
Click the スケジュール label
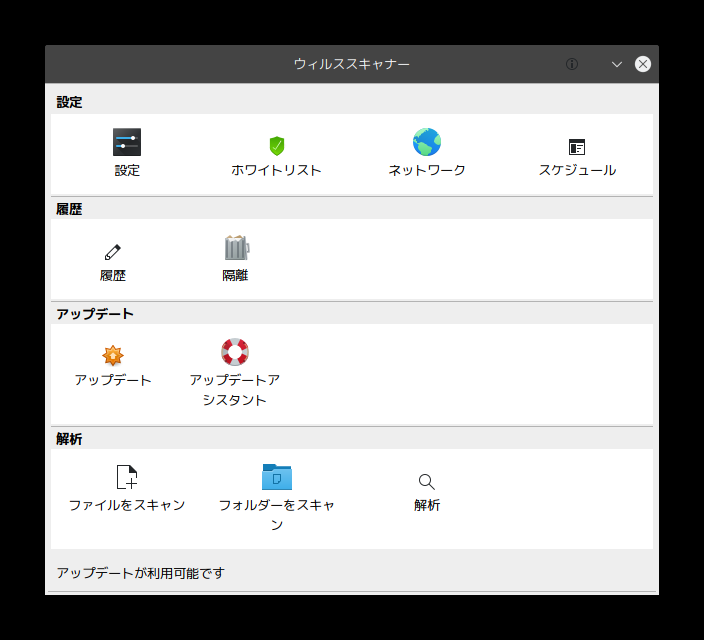click(x=577, y=170)
